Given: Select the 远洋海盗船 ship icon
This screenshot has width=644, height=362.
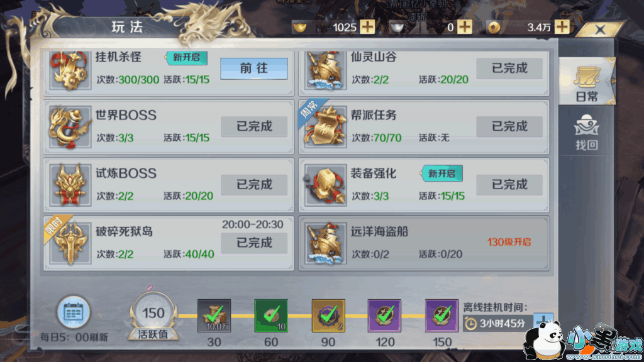Looking at the screenshot, I should click(325, 243).
